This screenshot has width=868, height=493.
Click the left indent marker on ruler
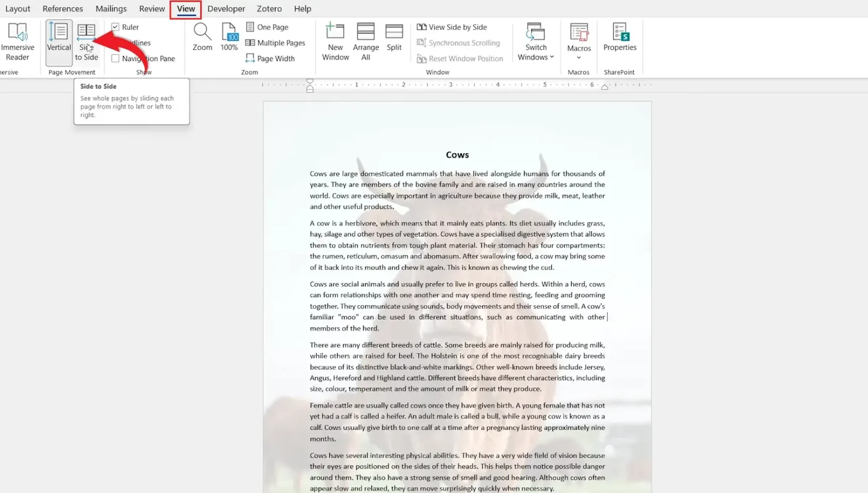pyautogui.click(x=310, y=85)
